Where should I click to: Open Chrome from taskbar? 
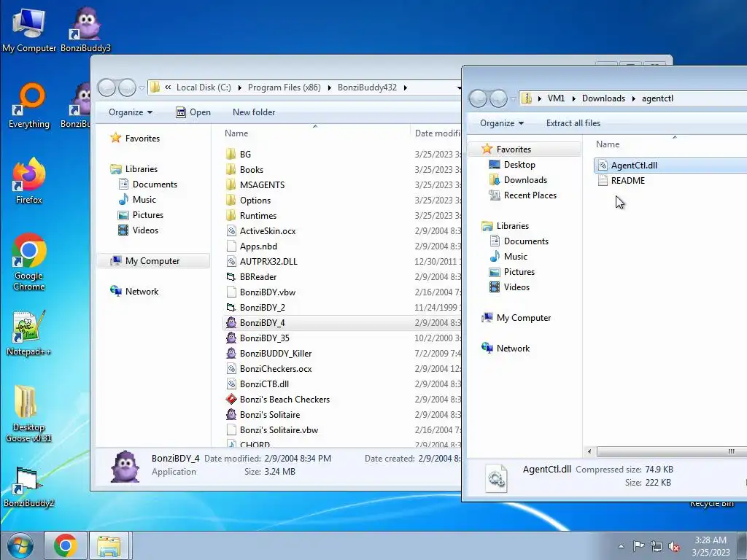66,545
